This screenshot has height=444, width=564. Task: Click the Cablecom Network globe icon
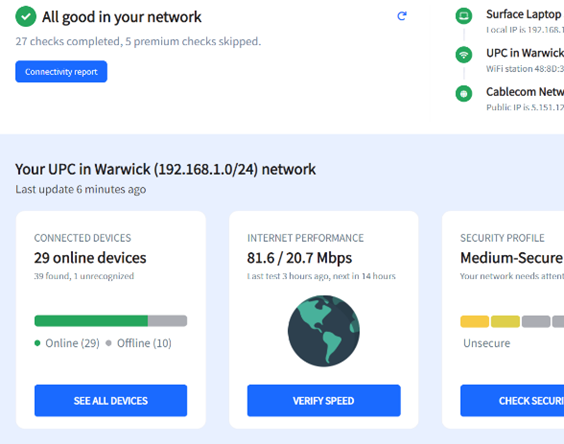tap(464, 94)
